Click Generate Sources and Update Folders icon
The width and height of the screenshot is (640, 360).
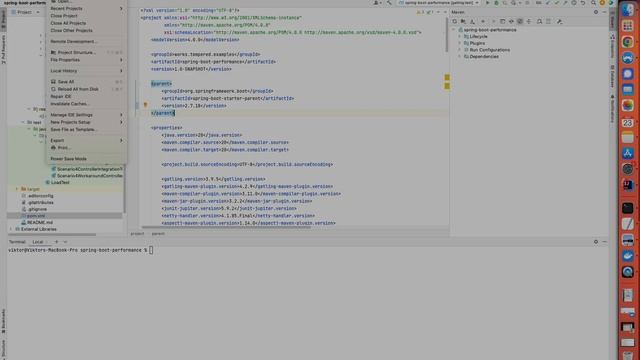pos(463,21)
